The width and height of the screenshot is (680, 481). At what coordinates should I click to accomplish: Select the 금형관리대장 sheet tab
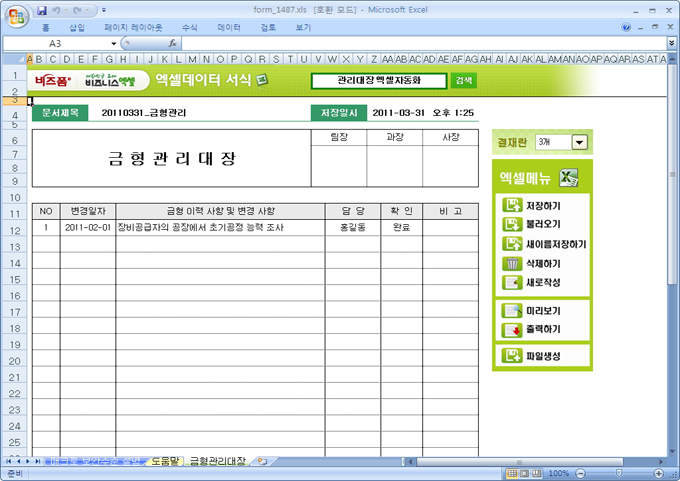[218, 461]
